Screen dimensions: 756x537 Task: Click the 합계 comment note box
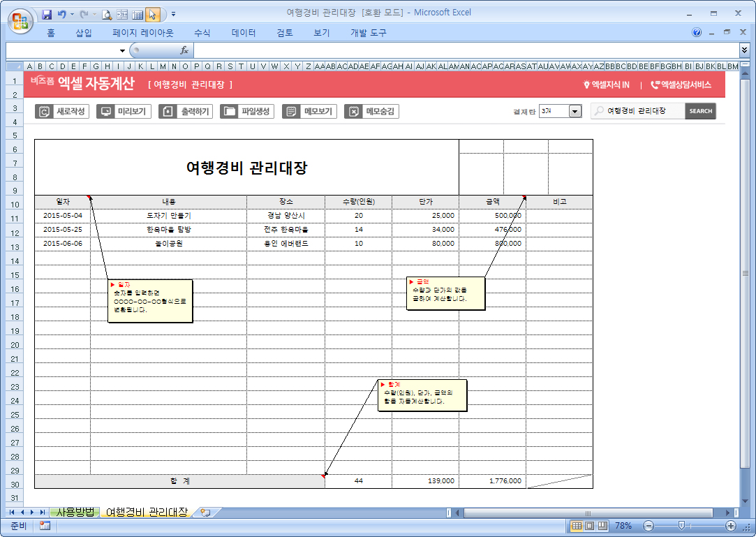pyautogui.click(x=422, y=395)
